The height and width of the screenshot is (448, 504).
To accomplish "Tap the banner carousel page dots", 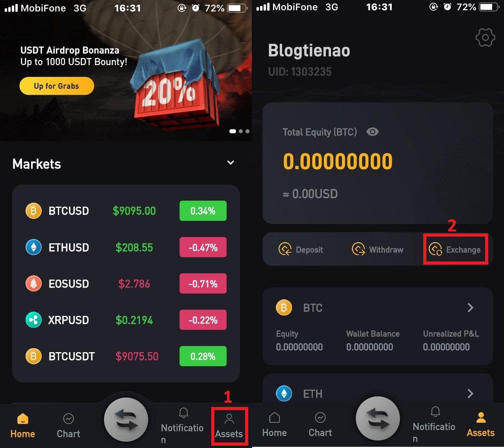I will pyautogui.click(x=240, y=131).
